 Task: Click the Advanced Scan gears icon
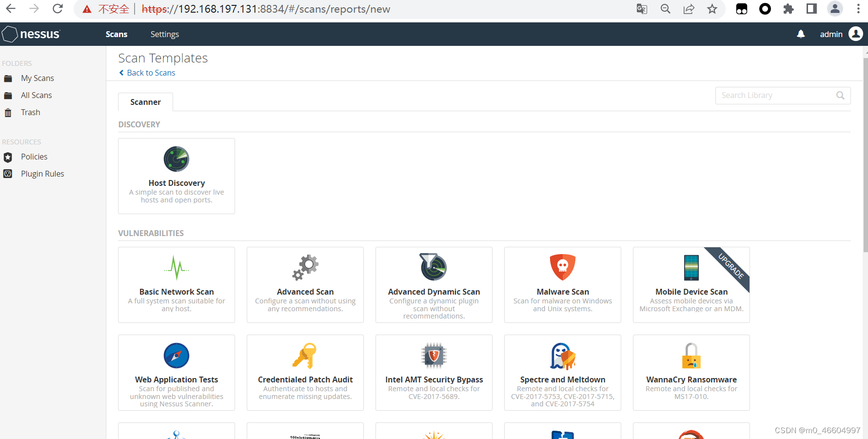[305, 267]
